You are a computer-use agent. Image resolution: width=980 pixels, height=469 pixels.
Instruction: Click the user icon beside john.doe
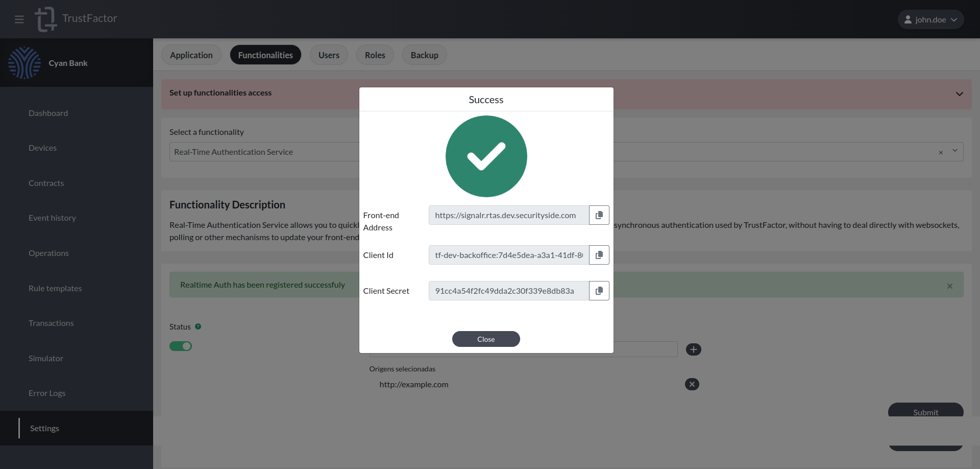[x=909, y=19]
